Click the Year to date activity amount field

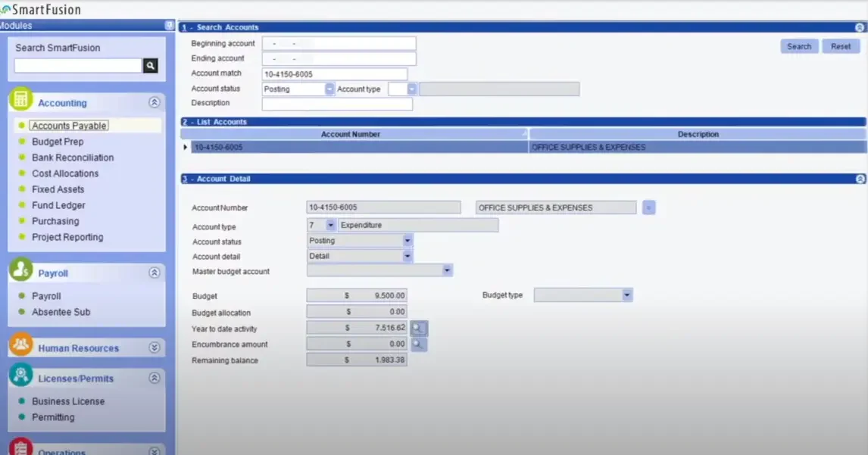[x=357, y=328]
